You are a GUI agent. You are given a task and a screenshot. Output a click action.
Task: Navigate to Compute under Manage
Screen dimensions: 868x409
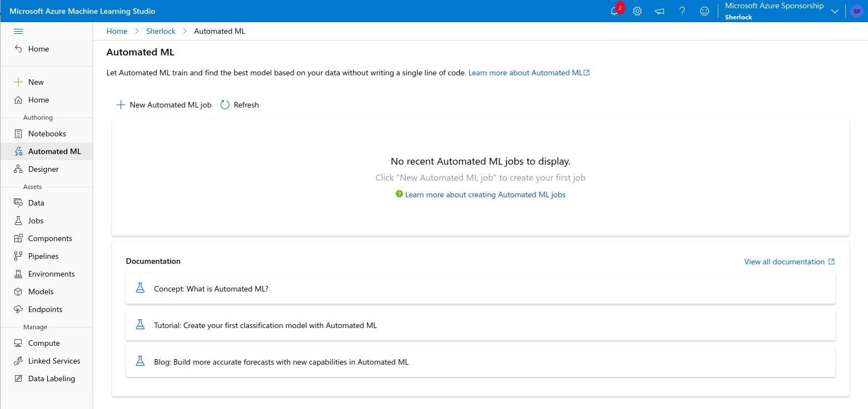coord(47,343)
